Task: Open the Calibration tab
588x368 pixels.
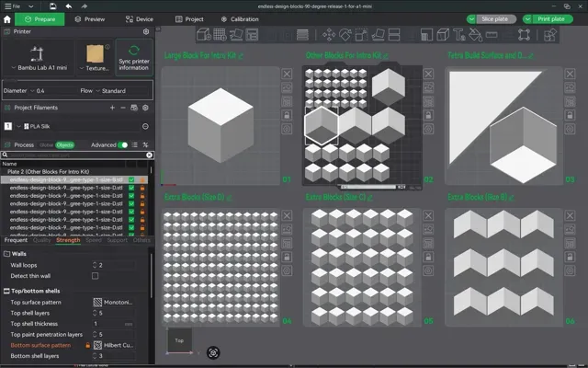Action: coord(240,19)
